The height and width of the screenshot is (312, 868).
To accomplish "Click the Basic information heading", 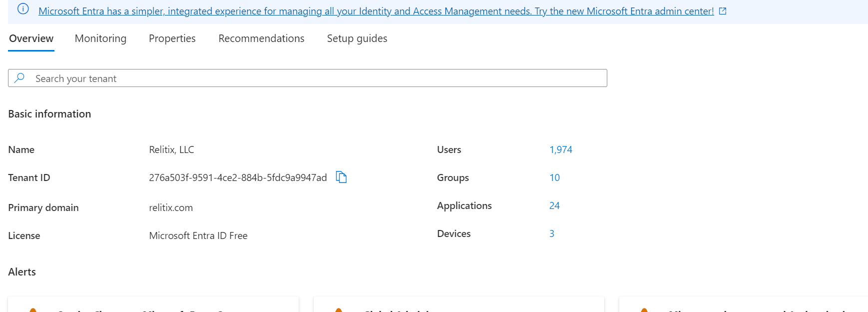I will click(x=49, y=114).
